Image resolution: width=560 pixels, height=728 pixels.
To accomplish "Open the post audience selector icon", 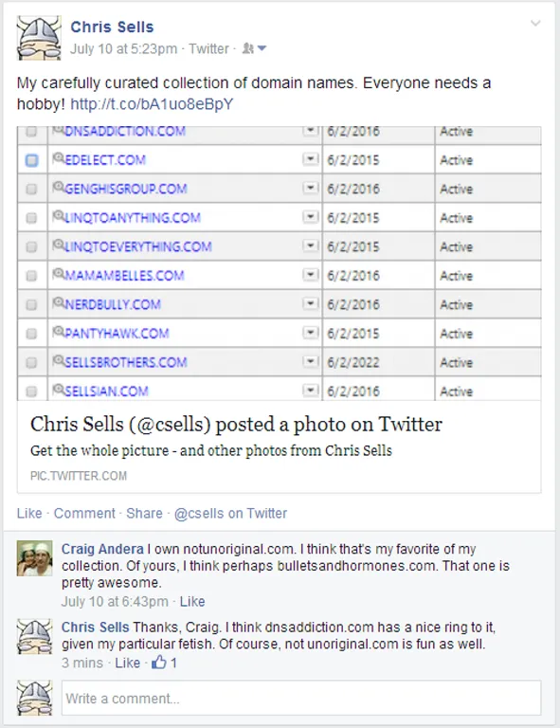I will [x=254, y=48].
